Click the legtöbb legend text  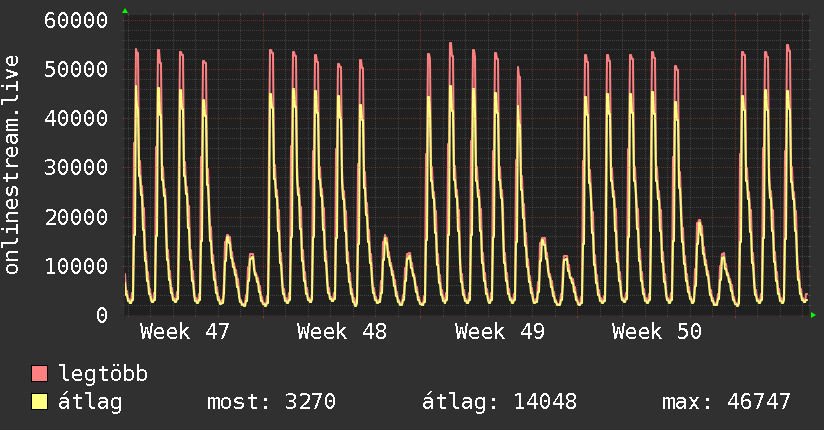(x=104, y=374)
